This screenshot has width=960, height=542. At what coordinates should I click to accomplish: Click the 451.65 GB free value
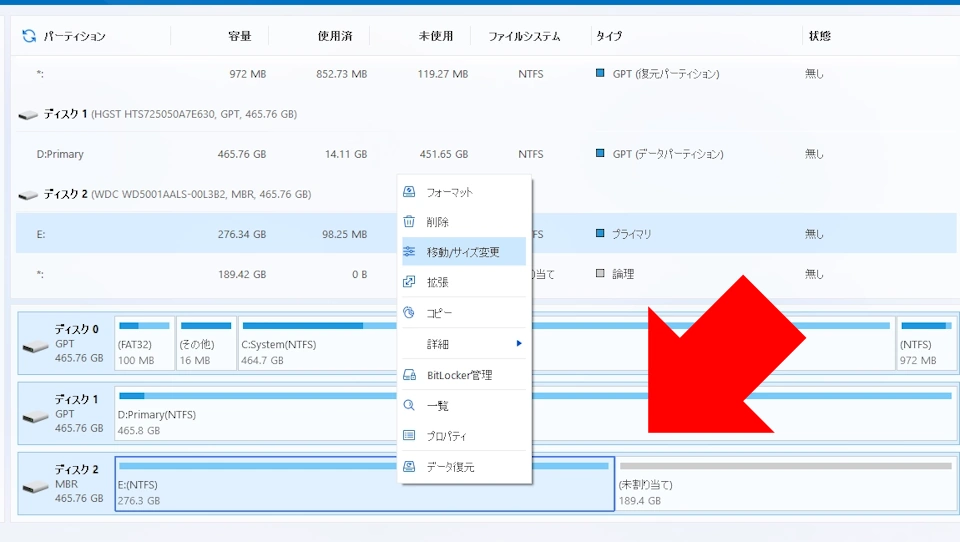point(444,154)
